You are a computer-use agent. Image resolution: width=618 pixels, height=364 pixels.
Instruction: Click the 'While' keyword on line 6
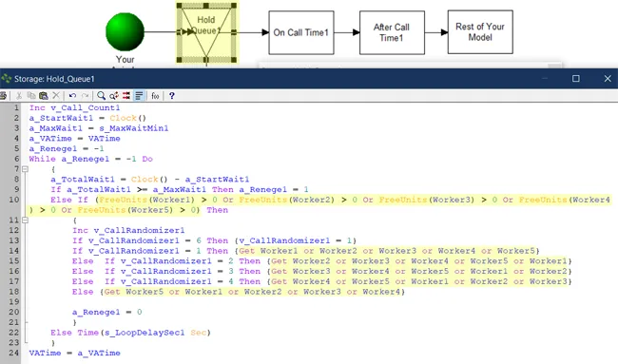point(42,159)
